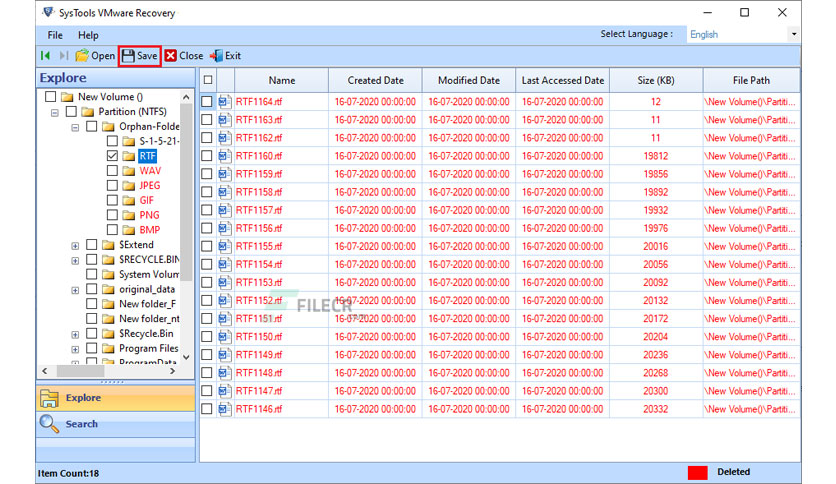The width and height of the screenshot is (836, 484).
Task: Collapse the Orphan-Folder tree node
Action: [x=75, y=127]
